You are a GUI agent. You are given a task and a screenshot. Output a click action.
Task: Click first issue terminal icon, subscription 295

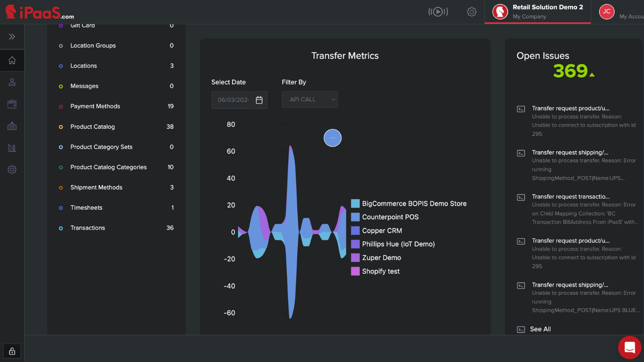tap(521, 109)
